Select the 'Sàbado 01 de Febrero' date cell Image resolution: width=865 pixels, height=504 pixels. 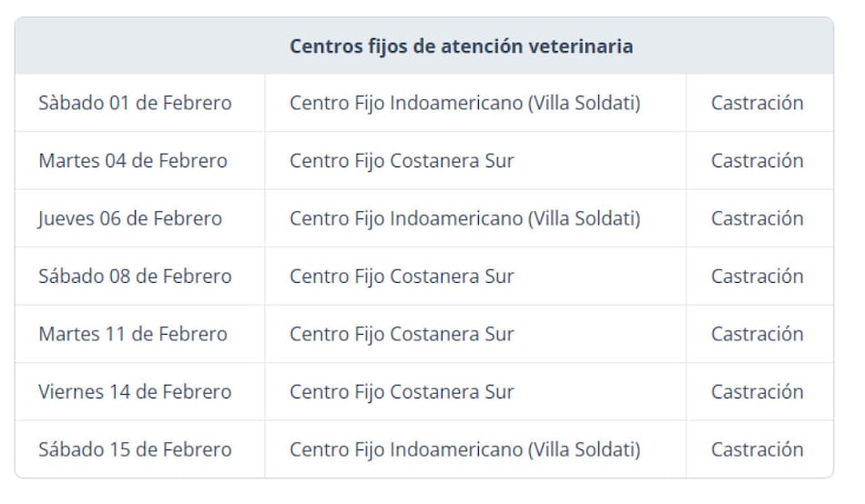click(x=135, y=103)
